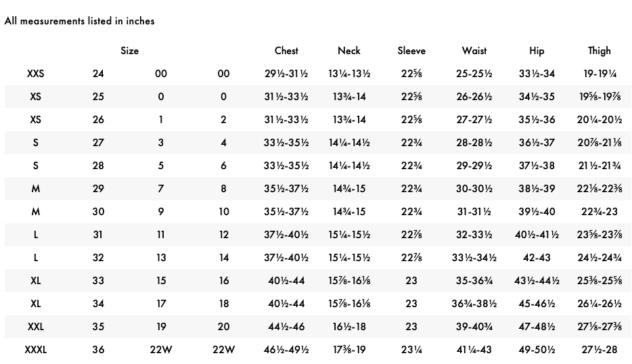Click the thigh measurement 19-19¼
The image size is (632, 364).
coord(599,74)
